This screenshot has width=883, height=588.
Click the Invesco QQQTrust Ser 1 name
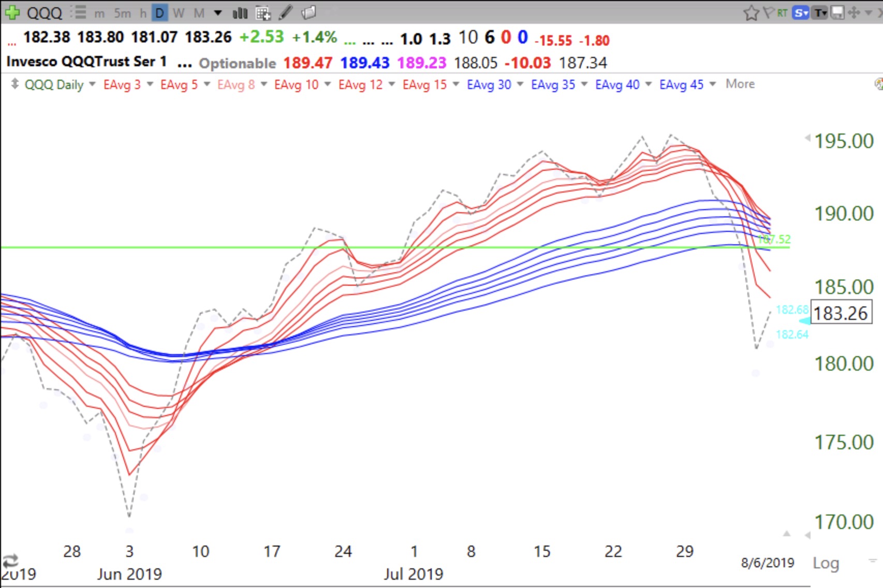[x=86, y=62]
